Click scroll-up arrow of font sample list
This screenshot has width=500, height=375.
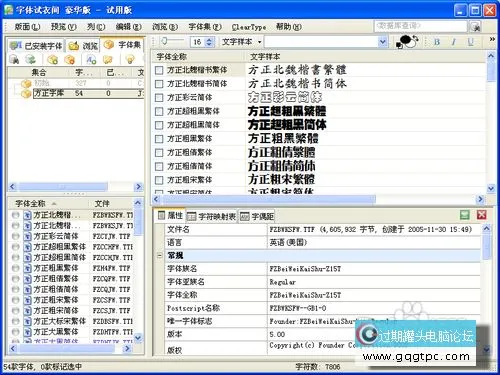tap(491, 56)
